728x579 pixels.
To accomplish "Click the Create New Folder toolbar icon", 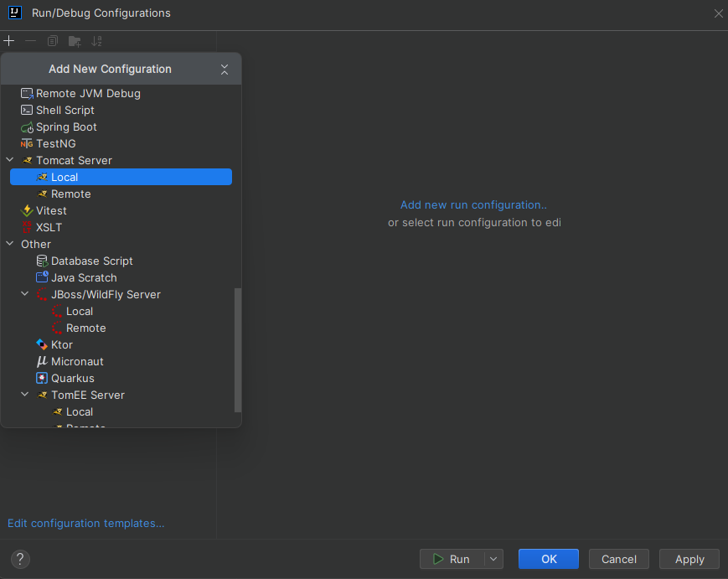I will 75,41.
